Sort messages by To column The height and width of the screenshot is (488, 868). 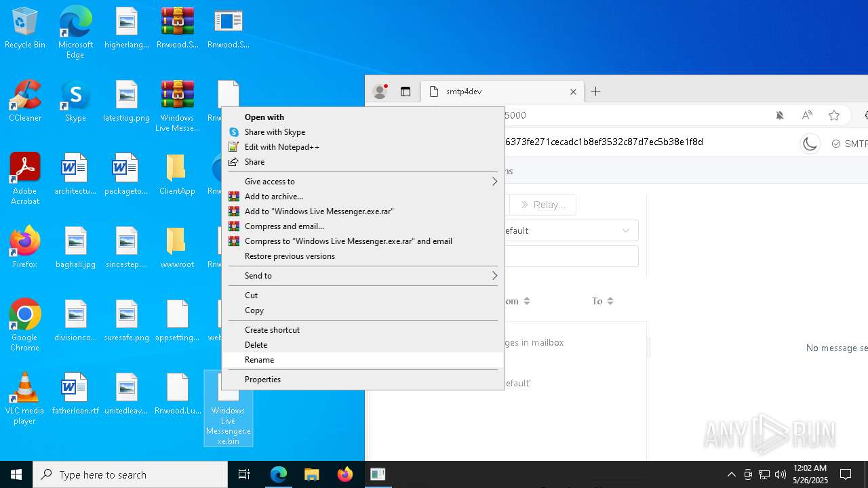pyautogui.click(x=602, y=301)
